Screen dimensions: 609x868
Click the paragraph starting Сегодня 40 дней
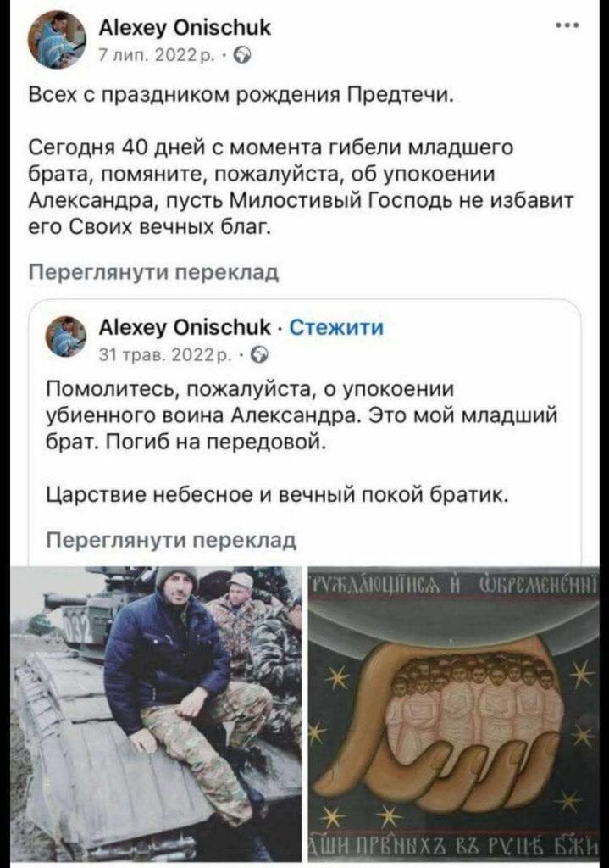(302, 187)
